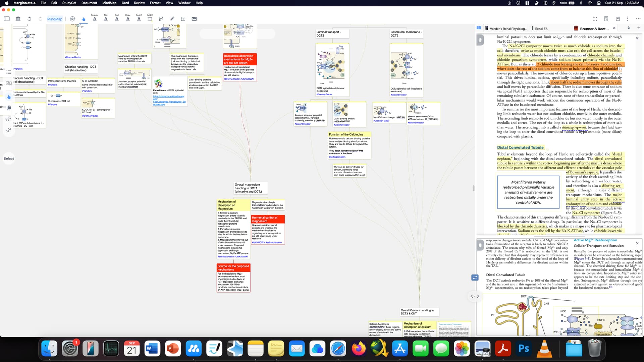Click the text box tool icon
Image resolution: width=644 pixels, height=362 pixels.
[183, 19]
